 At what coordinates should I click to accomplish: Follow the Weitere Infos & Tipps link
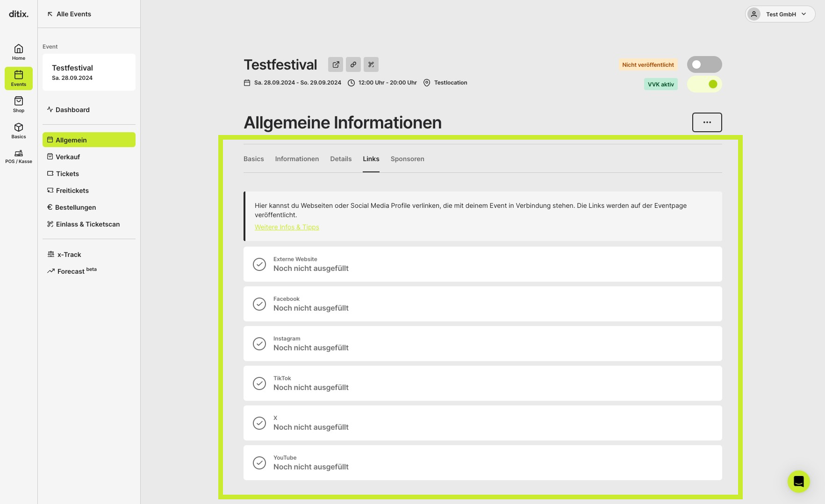coord(287,227)
